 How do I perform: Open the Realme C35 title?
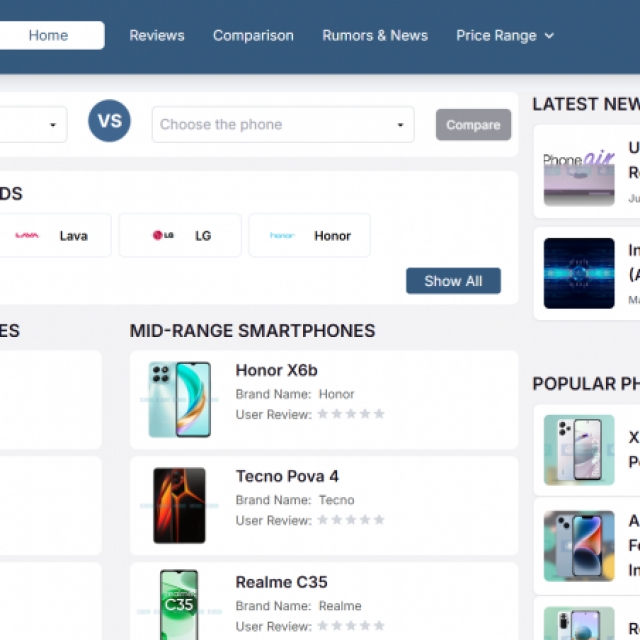281,582
